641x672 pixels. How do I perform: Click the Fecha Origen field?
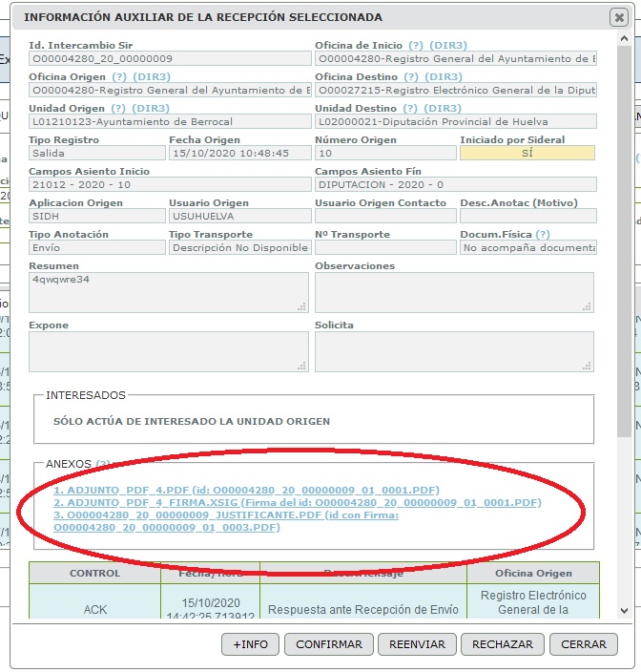240,153
